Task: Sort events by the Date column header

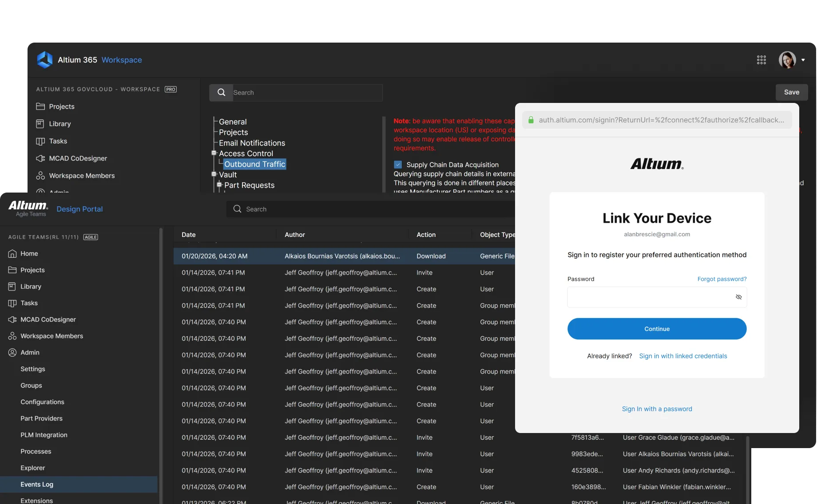Action: tap(188, 235)
